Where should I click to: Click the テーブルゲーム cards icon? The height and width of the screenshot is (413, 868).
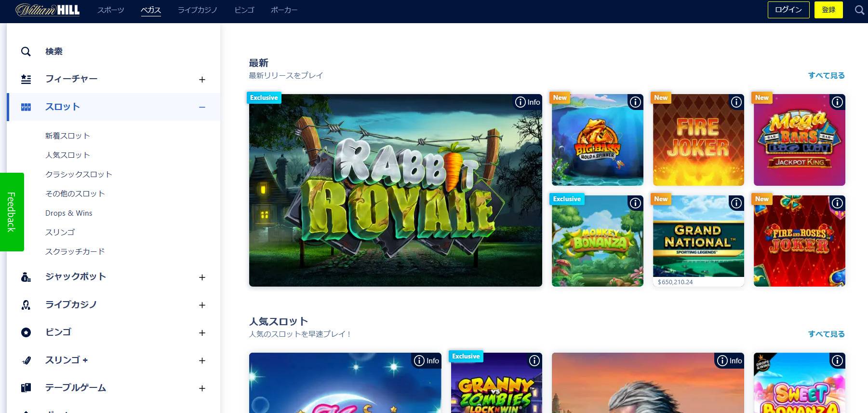point(26,388)
